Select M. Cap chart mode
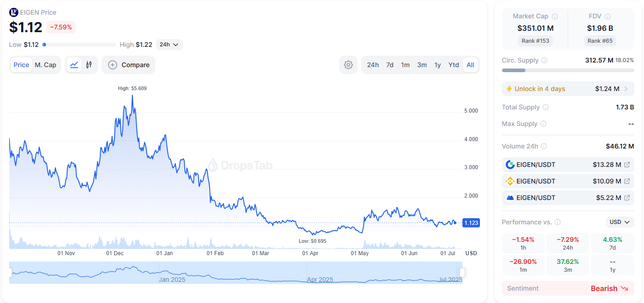Viewport: 644px width, 303px height. (x=46, y=65)
